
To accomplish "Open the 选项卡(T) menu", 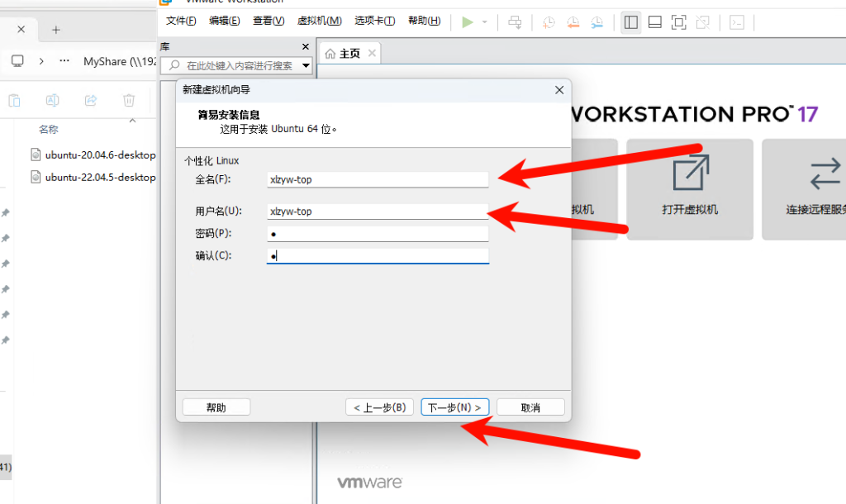I will [375, 21].
